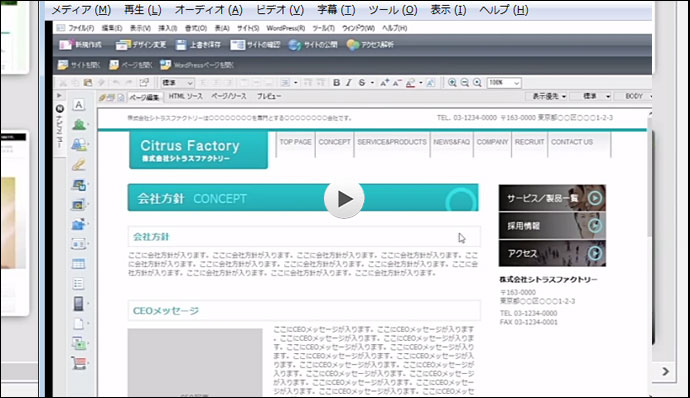Click the decrease font size icon
This screenshot has width=690, height=398.
[397, 82]
